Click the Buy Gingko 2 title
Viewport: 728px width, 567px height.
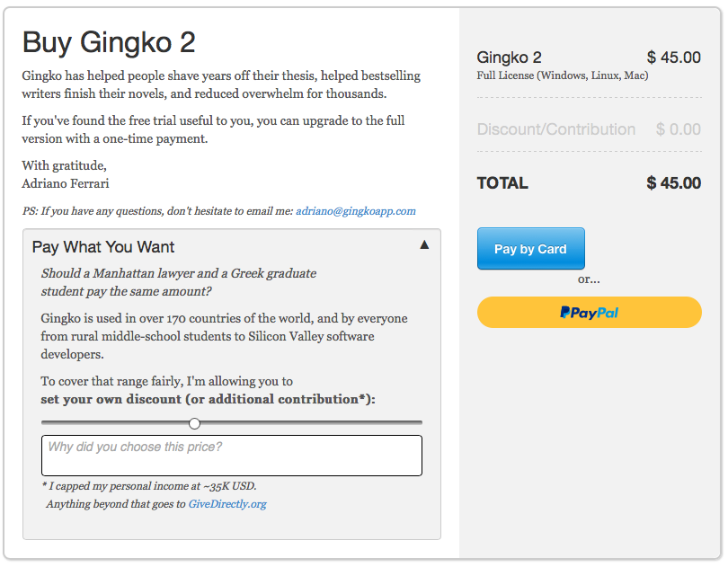(x=109, y=43)
